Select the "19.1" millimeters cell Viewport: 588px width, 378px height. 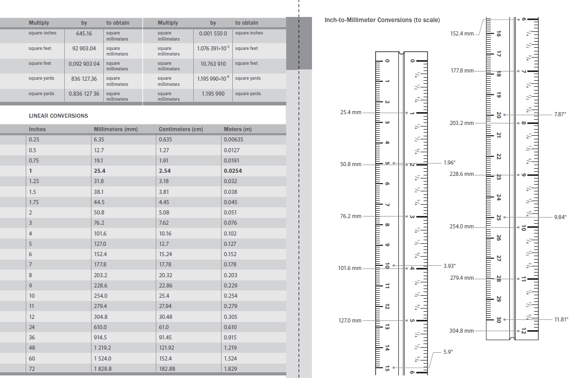(98, 160)
